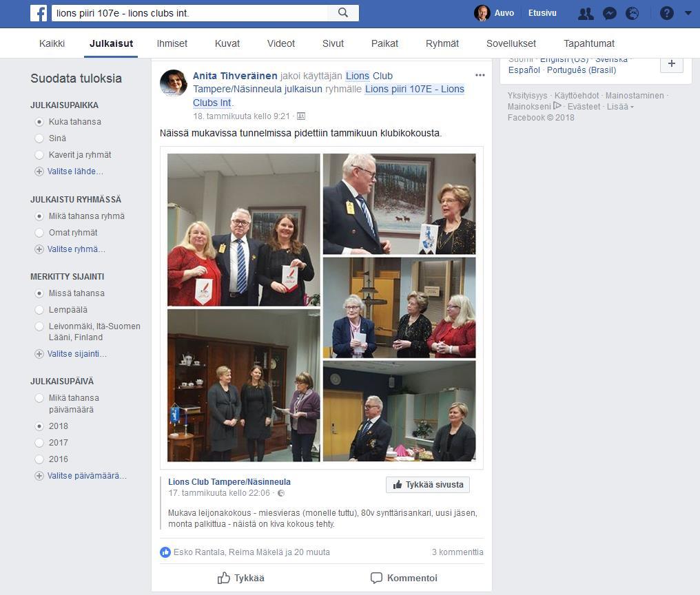Open the account menu dropdown arrow

(688, 13)
